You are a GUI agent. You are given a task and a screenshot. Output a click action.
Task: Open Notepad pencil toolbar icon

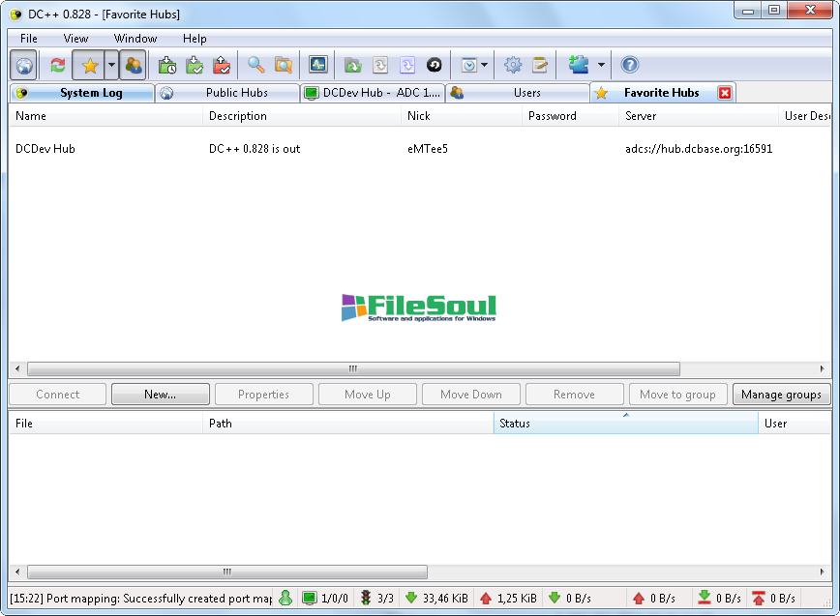click(x=539, y=66)
